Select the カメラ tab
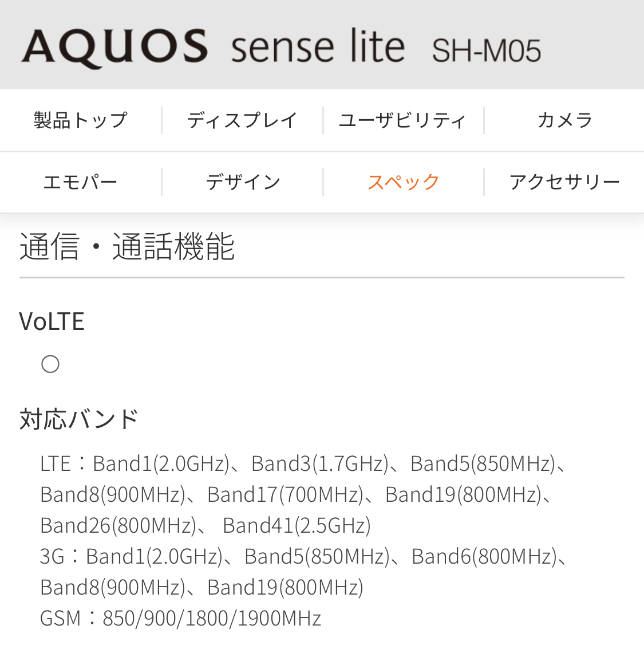 click(564, 120)
